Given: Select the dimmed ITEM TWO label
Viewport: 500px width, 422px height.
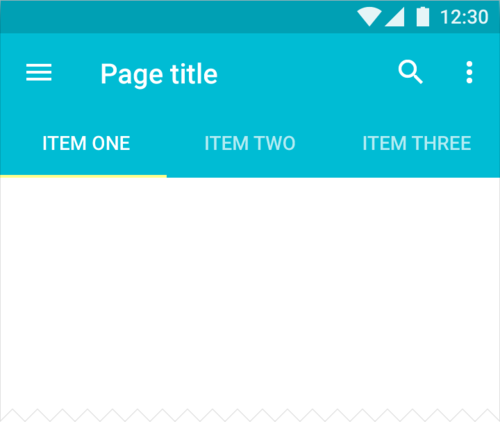Looking at the screenshot, I should (x=250, y=143).
